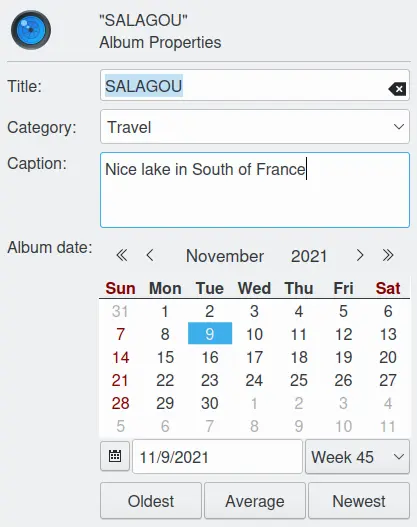Viewport: 417px width, 527px height.
Task: Go to previous month with left arrow
Action: pyautogui.click(x=150, y=255)
